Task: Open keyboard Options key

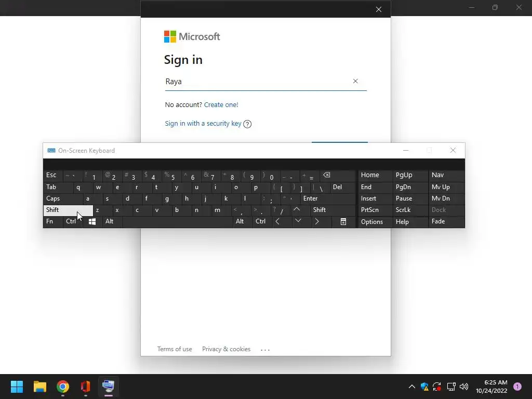Action: [375, 222]
